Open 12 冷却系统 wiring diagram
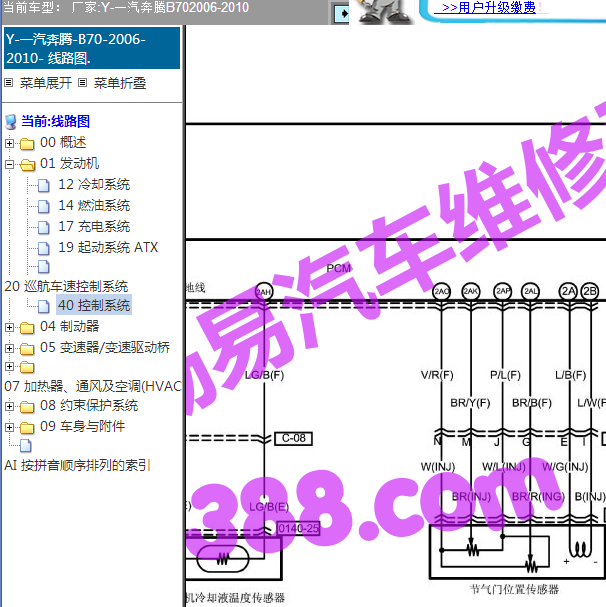606x607 pixels. (x=94, y=184)
